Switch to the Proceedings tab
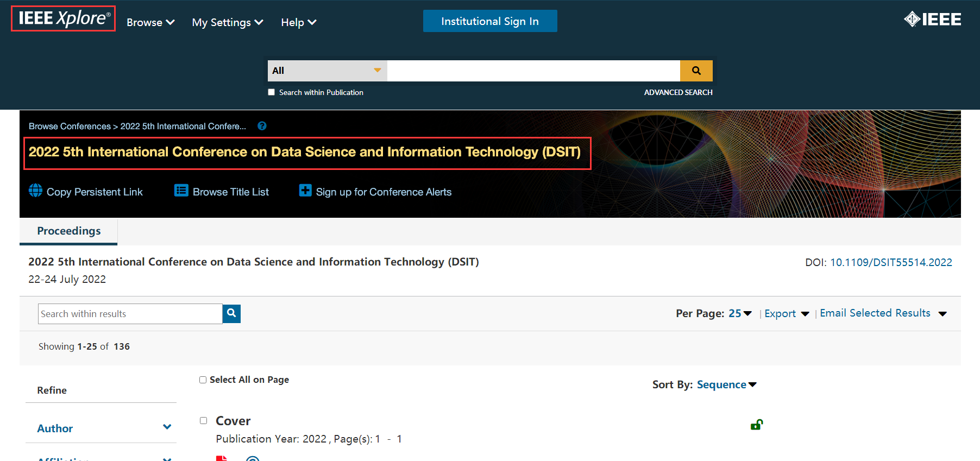Viewport: 980px width, 461px height. [x=69, y=231]
